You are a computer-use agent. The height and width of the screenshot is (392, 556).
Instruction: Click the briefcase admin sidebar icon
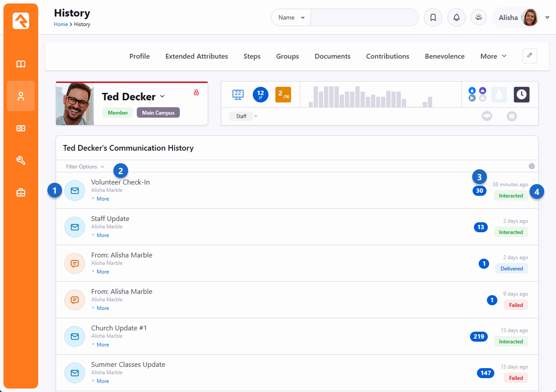(x=21, y=192)
